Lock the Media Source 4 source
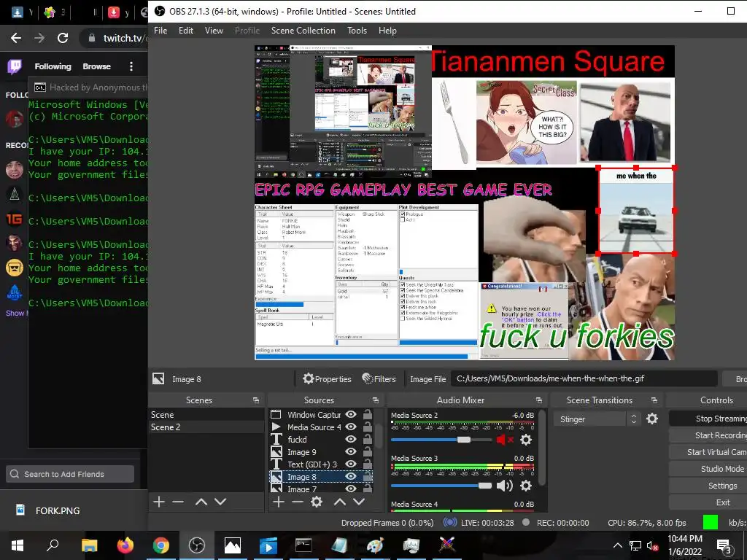 [x=368, y=427]
